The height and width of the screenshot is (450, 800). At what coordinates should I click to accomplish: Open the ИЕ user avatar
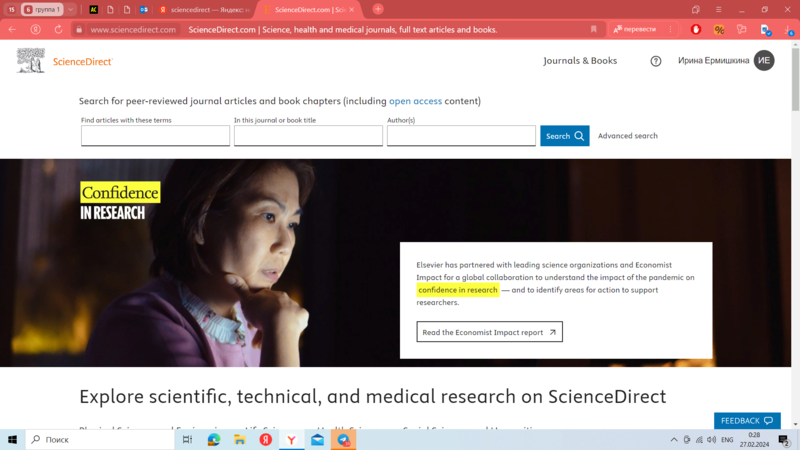764,61
